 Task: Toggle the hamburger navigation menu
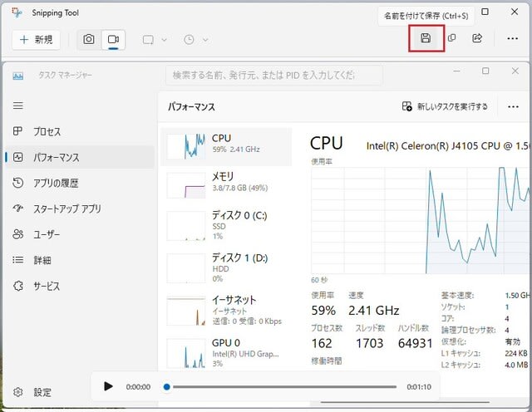18,105
